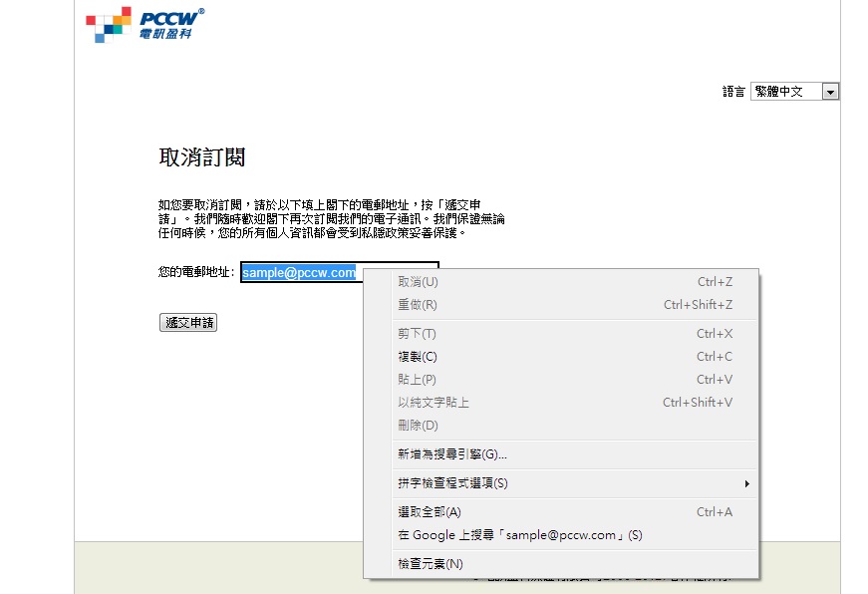Choose 刪除(D) delete in context menu
The height and width of the screenshot is (594, 868).
[x=418, y=426]
